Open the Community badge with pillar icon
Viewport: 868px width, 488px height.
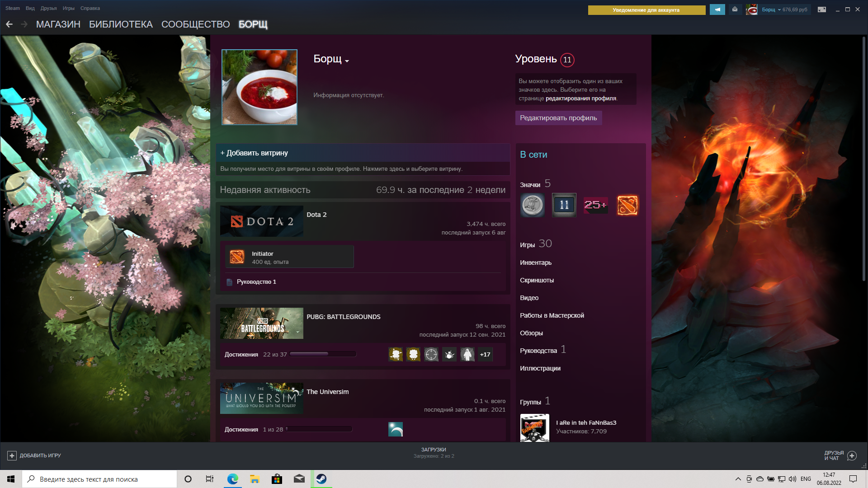click(x=533, y=205)
